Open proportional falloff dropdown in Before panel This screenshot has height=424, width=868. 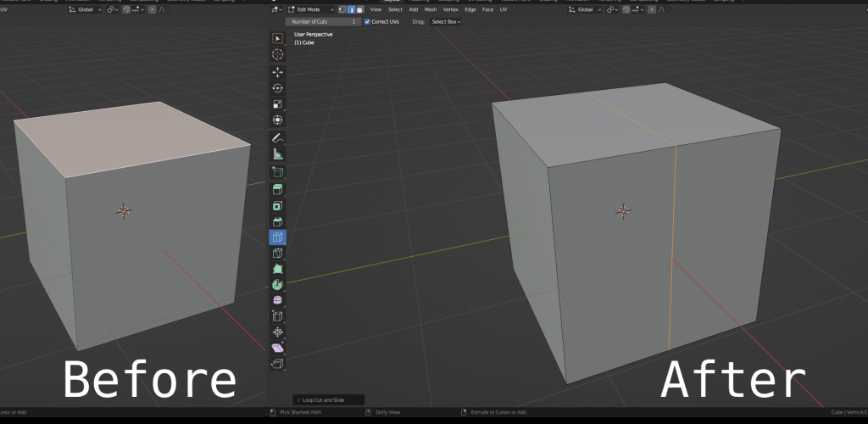click(164, 9)
